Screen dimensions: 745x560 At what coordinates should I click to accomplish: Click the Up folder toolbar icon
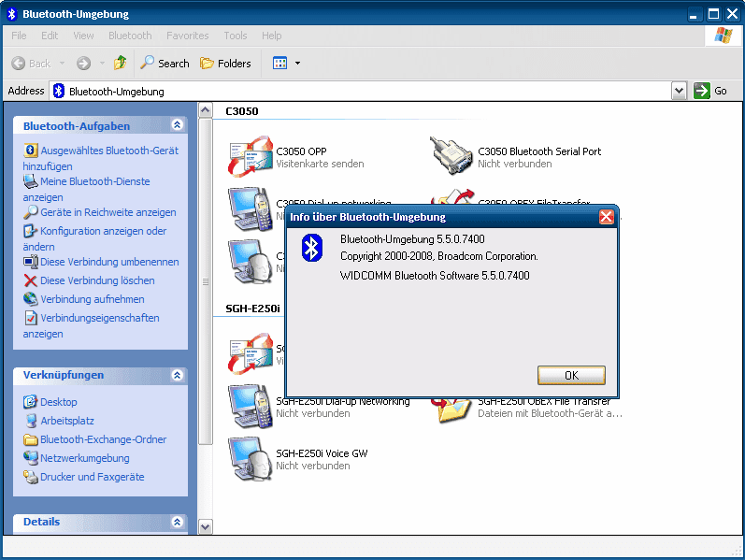[x=121, y=63]
